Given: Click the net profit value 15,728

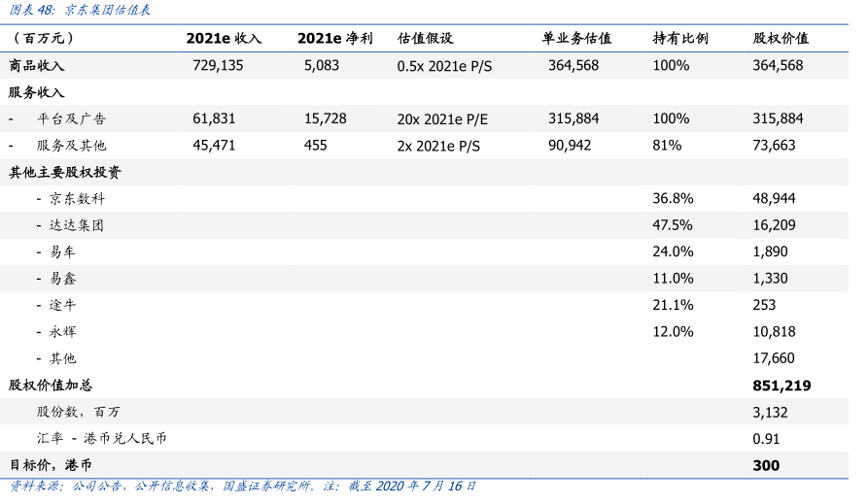Looking at the screenshot, I should click(326, 118).
